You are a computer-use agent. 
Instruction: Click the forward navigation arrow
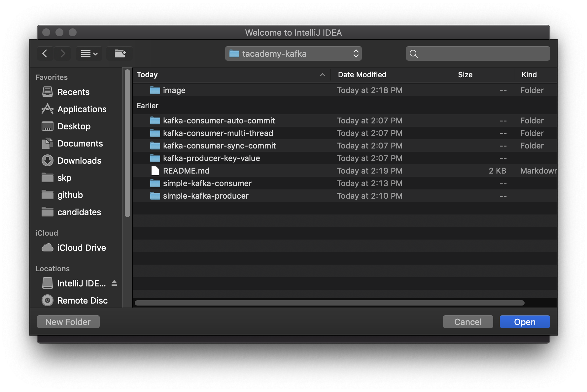[x=63, y=53]
